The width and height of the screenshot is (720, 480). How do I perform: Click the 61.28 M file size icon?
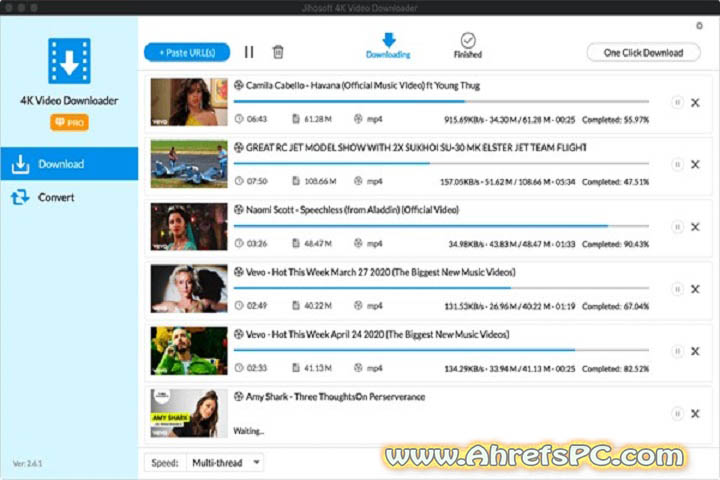point(296,119)
